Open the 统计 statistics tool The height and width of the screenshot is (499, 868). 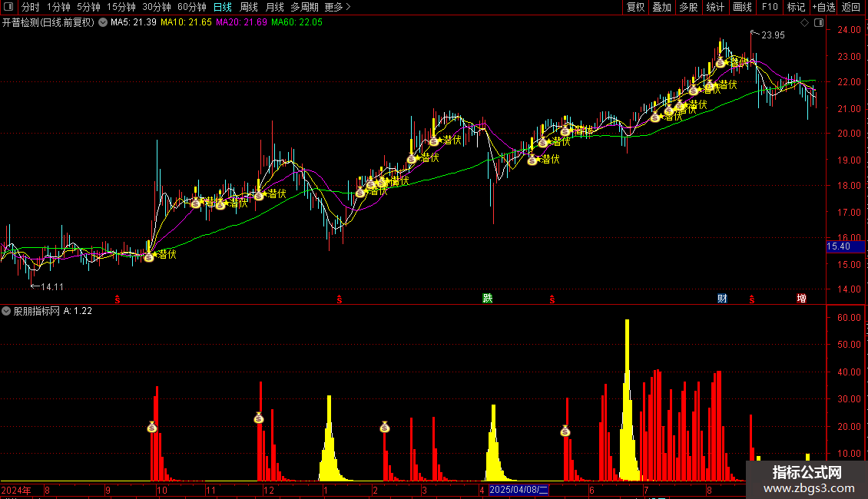point(714,7)
